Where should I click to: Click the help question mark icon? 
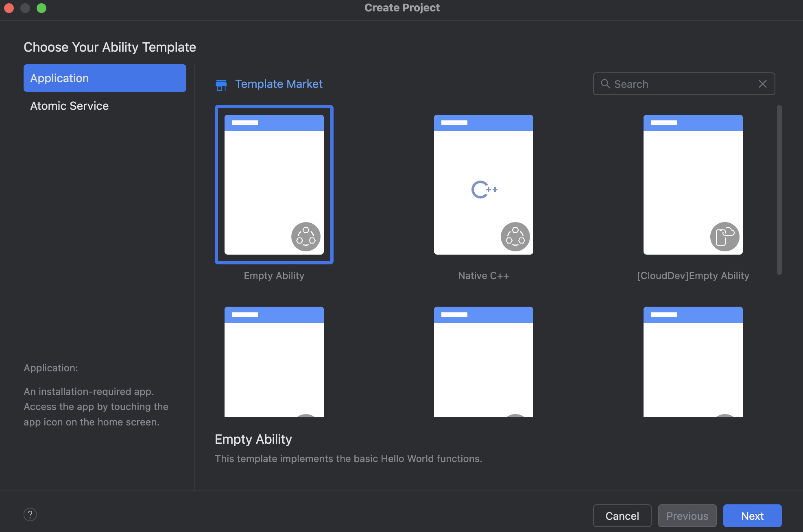point(30,515)
